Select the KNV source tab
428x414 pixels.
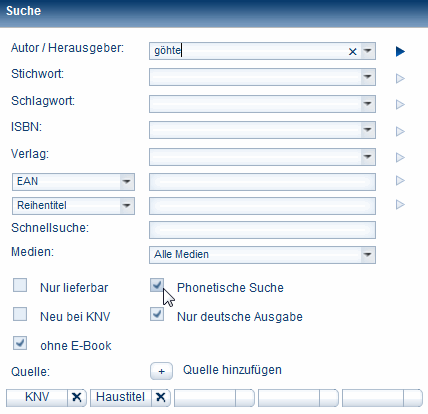(x=37, y=397)
